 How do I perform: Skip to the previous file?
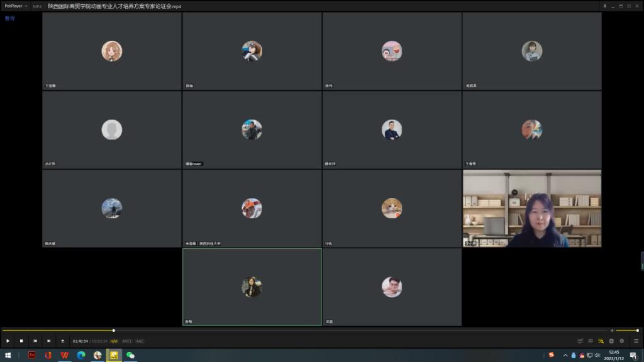pos(35,341)
